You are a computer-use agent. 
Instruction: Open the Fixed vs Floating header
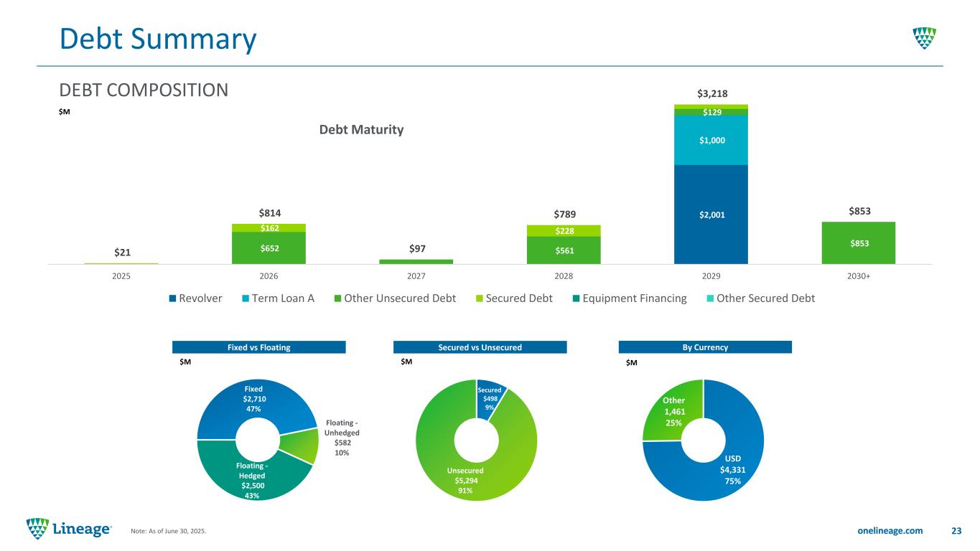(259, 347)
